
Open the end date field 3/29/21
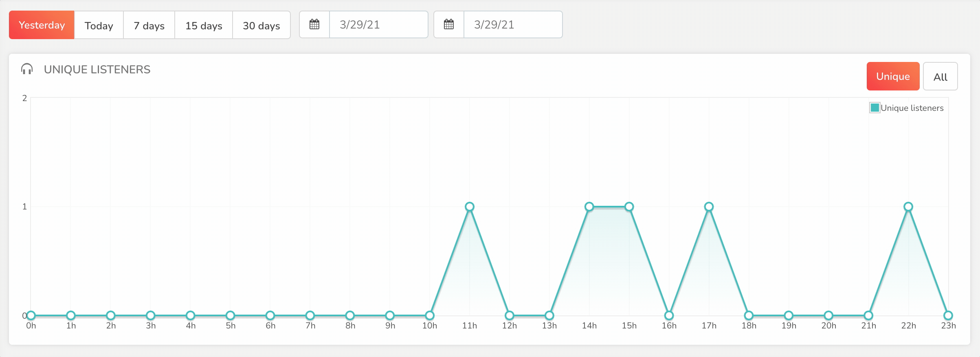(x=513, y=24)
